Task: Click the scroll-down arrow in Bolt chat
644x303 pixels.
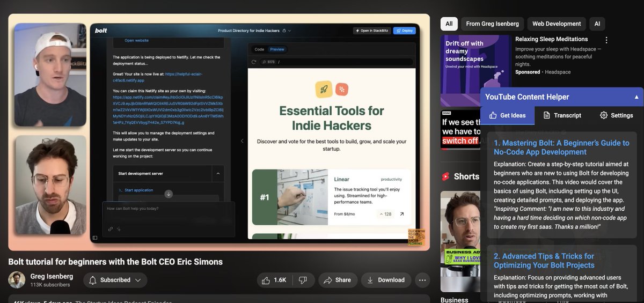Action: pyautogui.click(x=169, y=194)
